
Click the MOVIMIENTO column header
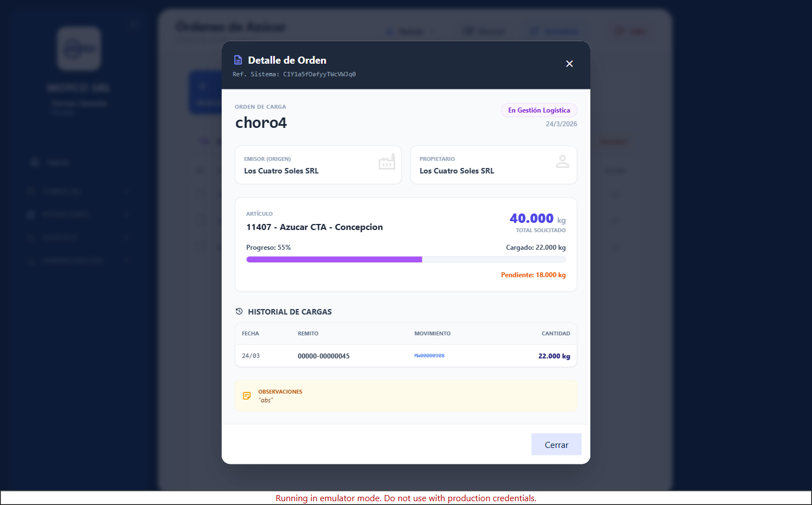pos(432,334)
